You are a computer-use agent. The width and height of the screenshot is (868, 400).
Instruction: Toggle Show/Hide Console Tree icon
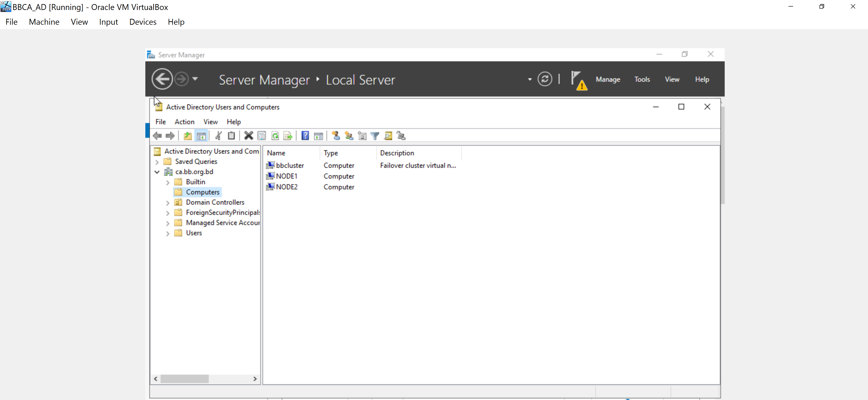point(201,136)
